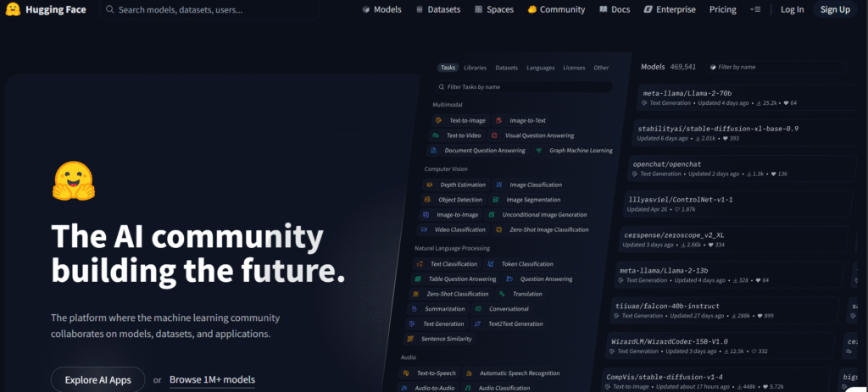Click the Sign Up button
The width and height of the screenshot is (868, 392).
point(835,9)
